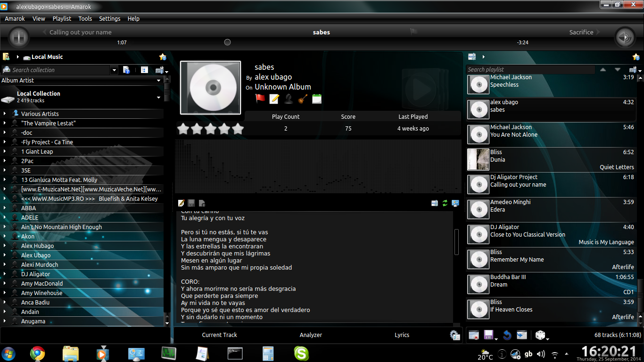Click the Local Music bookmarks star icon
The height and width of the screenshot is (362, 644).
tap(163, 57)
